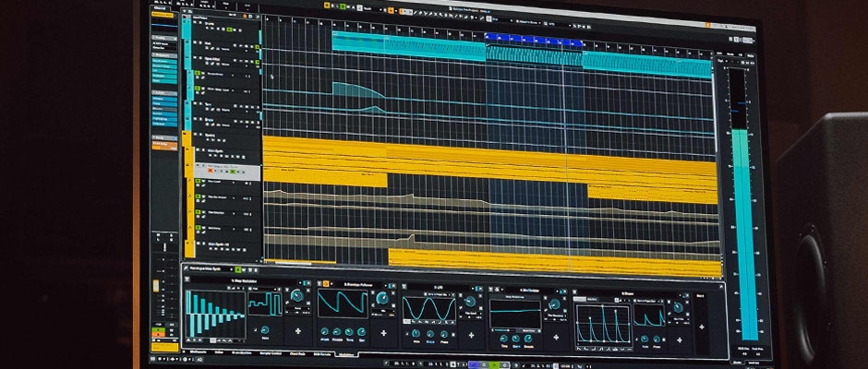Click the blue cycle range in the ruler
Screen dimensions: 868x369
(x=534, y=41)
